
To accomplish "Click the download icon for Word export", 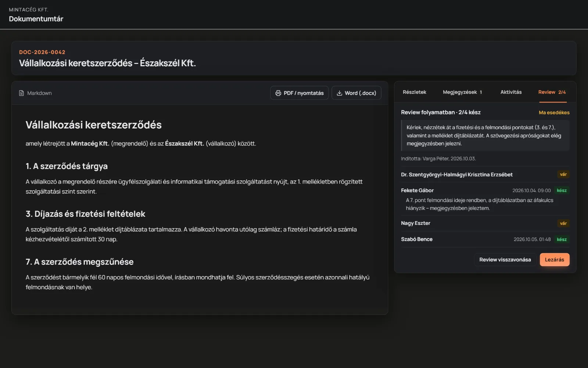I will click(340, 93).
